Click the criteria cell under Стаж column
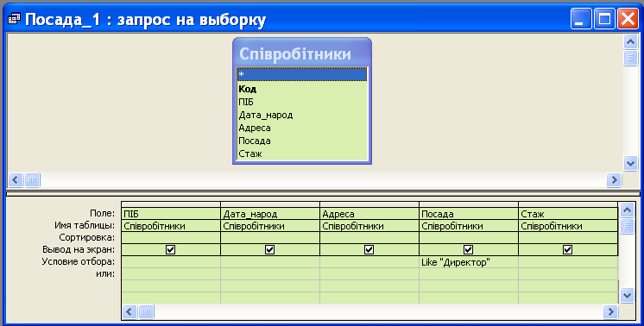The height and width of the screenshot is (326, 644). pyautogui.click(x=568, y=262)
